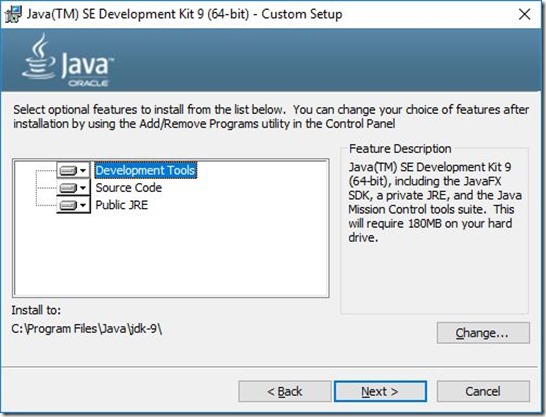Click the installer icon in title bar

[13, 14]
